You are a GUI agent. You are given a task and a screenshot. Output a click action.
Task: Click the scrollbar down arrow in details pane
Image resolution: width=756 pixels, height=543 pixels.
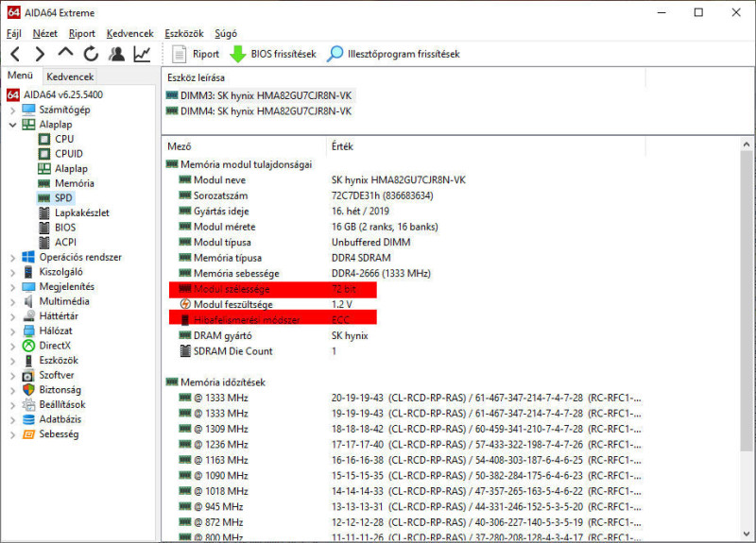747,534
